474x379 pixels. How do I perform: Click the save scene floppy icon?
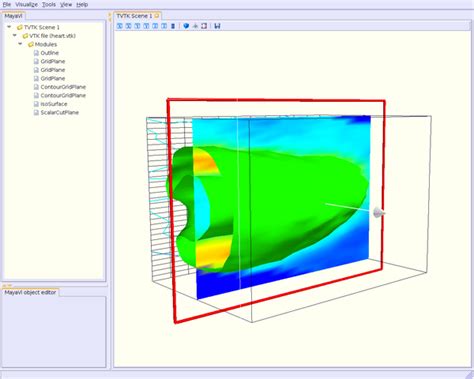pyautogui.click(x=217, y=26)
